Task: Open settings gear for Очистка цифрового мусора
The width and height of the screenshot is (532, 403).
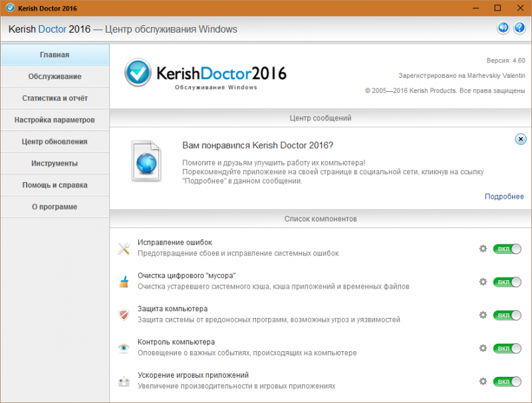Action: coord(483,282)
